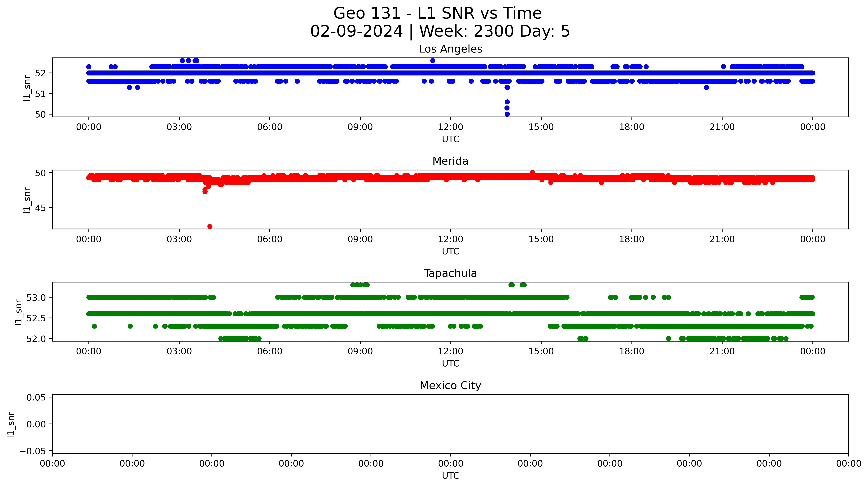This screenshot has height=487, width=868.
Task: Click the 12:00 tick on Los Angeles x-axis
Action: [x=451, y=127]
